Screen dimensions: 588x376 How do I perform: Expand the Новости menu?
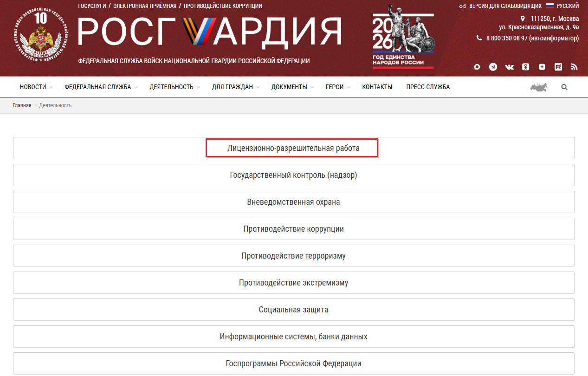(x=36, y=87)
